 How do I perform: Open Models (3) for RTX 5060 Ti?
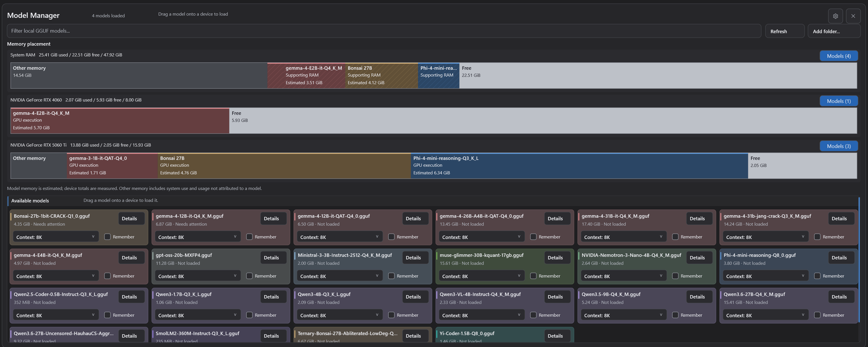(x=838, y=146)
